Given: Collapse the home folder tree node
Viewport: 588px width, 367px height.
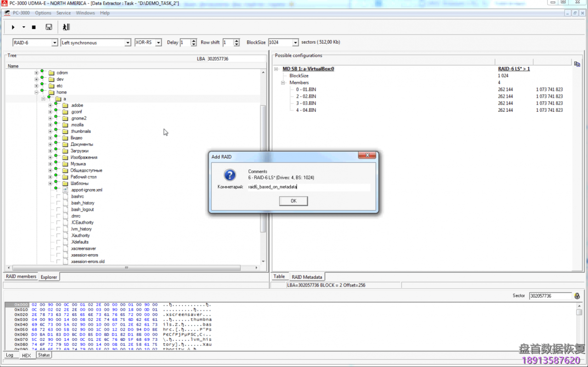Looking at the screenshot, I should (x=36, y=92).
